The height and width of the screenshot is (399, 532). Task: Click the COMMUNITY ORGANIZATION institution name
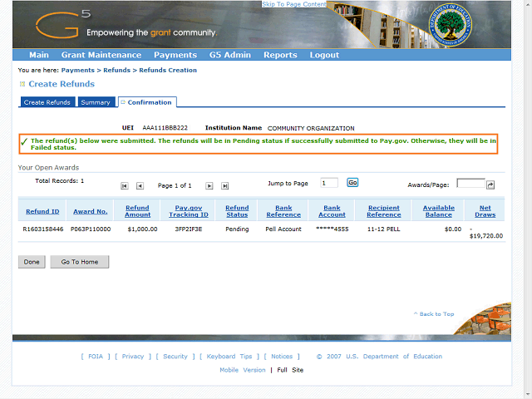click(x=311, y=128)
